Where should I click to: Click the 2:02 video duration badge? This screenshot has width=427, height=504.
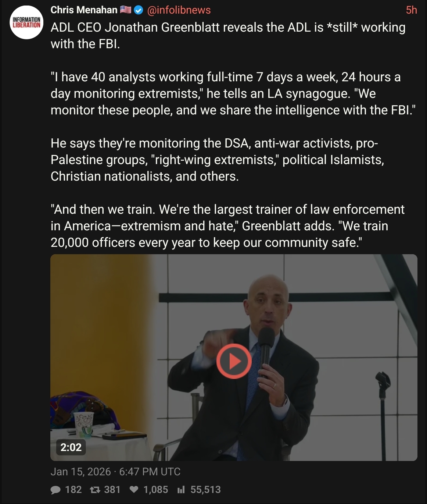[x=71, y=447]
